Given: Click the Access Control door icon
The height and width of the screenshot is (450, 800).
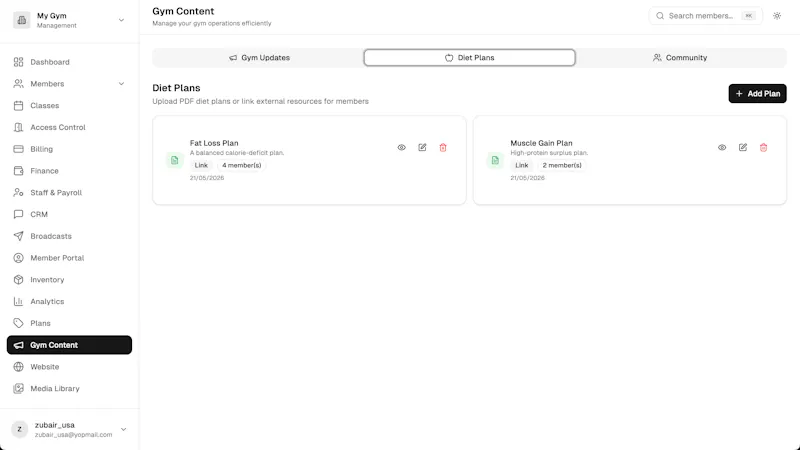Looking at the screenshot, I should [x=18, y=127].
